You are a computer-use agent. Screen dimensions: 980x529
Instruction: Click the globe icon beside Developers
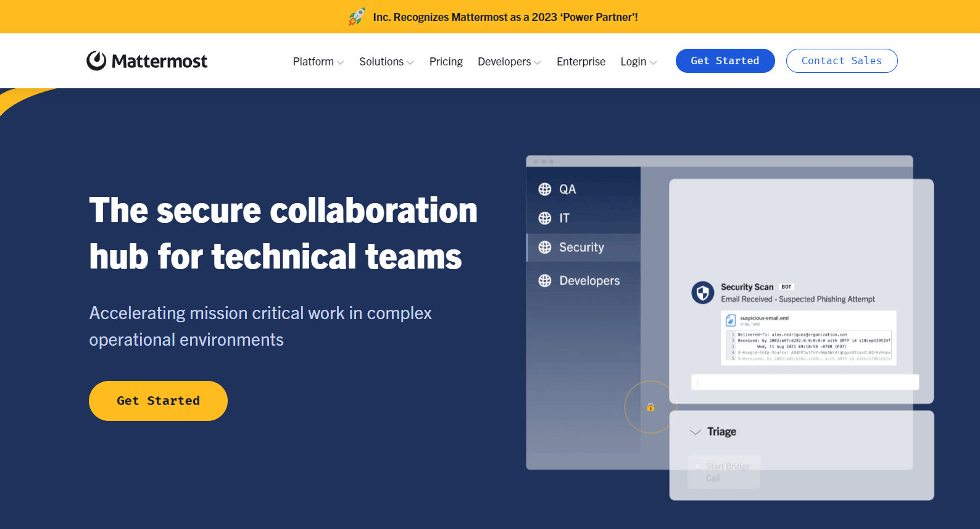[x=544, y=280]
